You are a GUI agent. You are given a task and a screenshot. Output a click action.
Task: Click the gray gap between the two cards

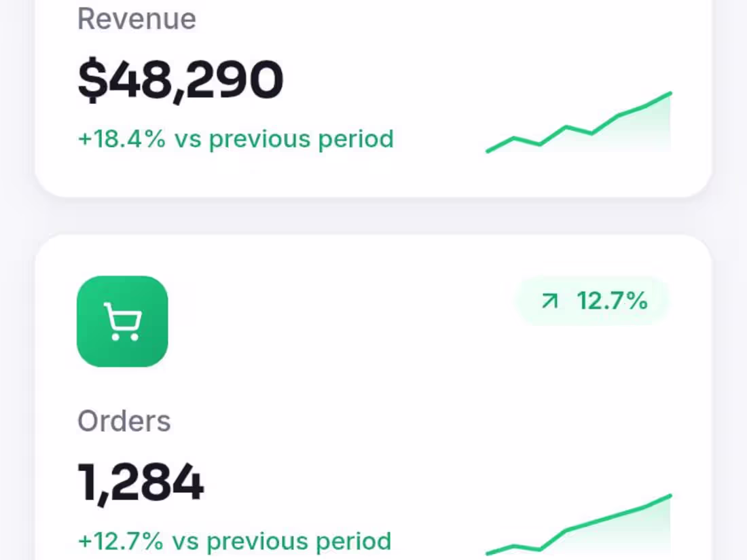pyautogui.click(x=373, y=216)
